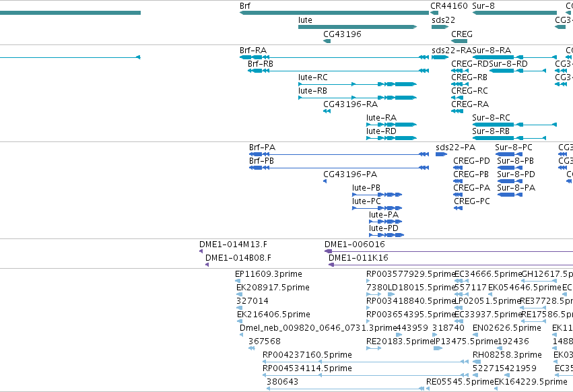Screen dimensions: 573x392
Task: Select the CG43196-PA protein label
Action: tap(350, 174)
